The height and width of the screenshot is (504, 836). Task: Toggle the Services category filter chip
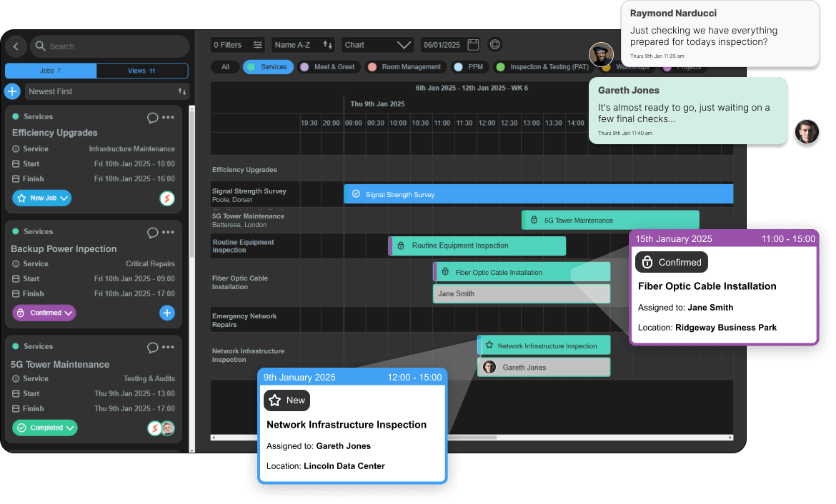click(x=268, y=67)
